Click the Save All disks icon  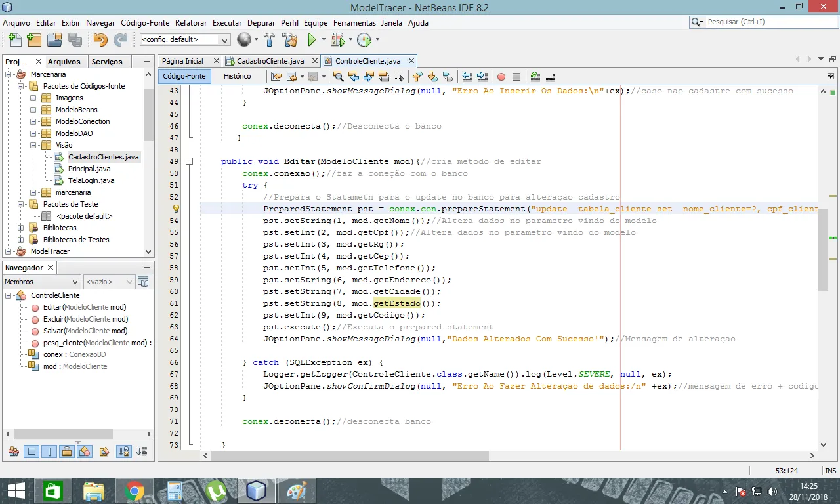pyautogui.click(x=74, y=40)
